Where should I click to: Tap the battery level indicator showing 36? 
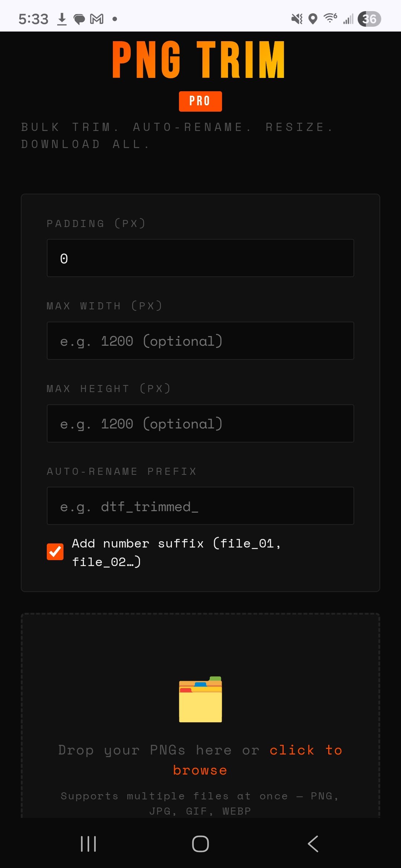369,19
